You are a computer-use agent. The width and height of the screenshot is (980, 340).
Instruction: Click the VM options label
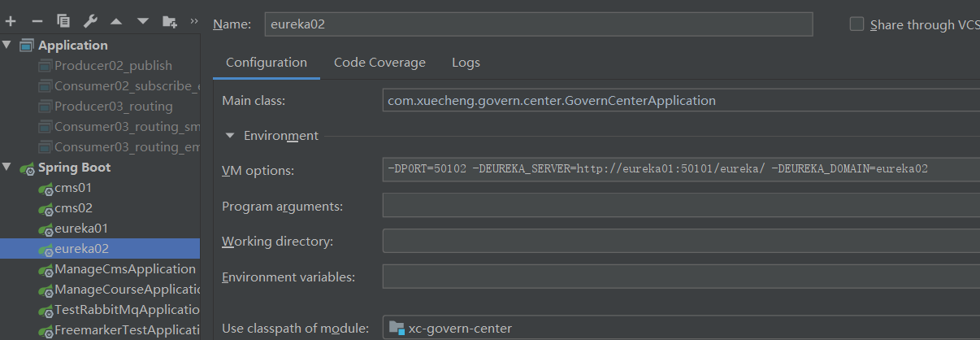pos(258,170)
